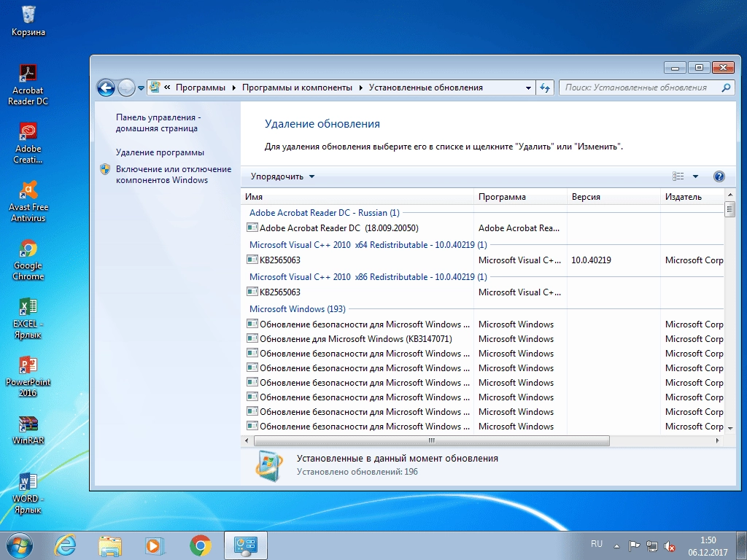Click the Программы breadcrumb segment

click(x=201, y=87)
